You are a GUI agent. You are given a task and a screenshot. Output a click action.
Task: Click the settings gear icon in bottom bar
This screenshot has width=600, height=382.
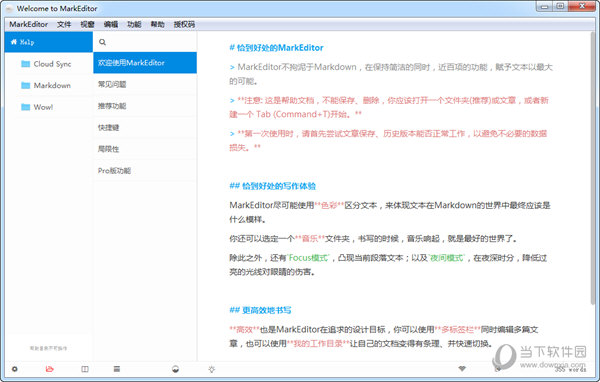point(15,369)
